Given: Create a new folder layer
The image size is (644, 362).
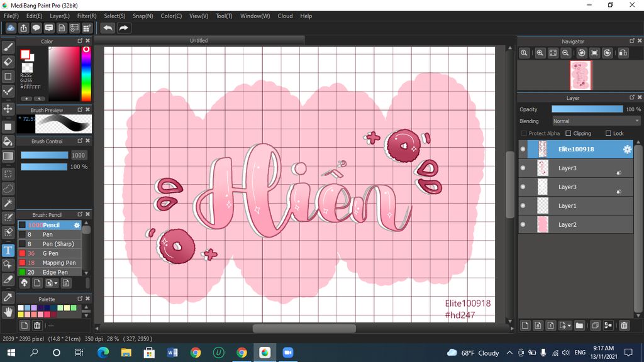Looking at the screenshot, I should point(579,326).
